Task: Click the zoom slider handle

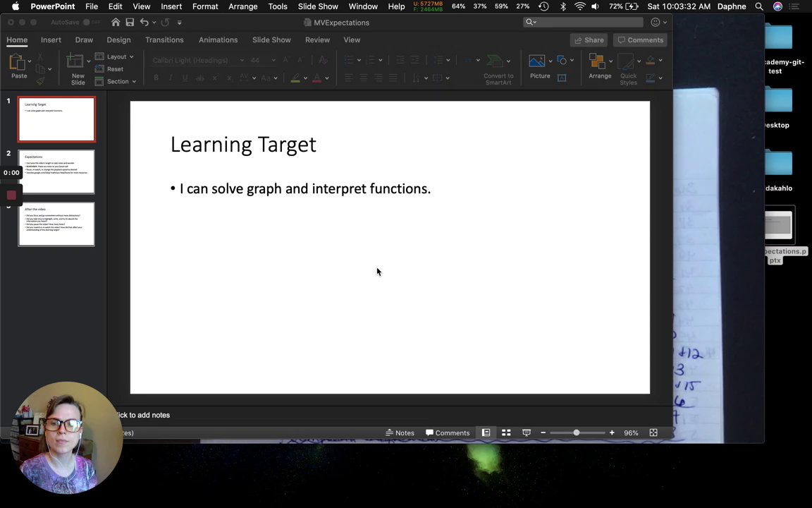Action: (x=576, y=433)
